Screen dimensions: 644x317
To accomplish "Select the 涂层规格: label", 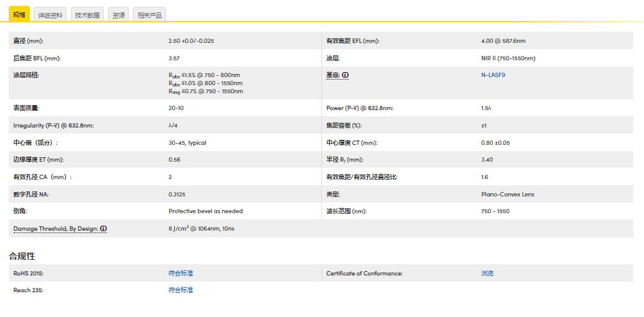I will pos(26,75).
